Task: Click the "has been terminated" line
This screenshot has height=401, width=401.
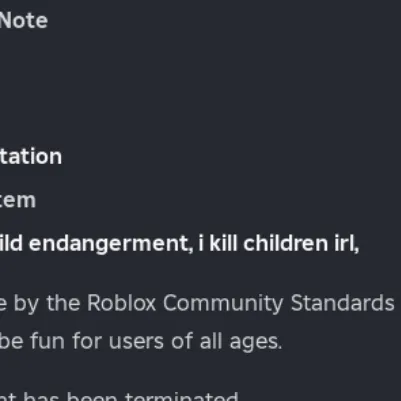Action: tap(131, 397)
